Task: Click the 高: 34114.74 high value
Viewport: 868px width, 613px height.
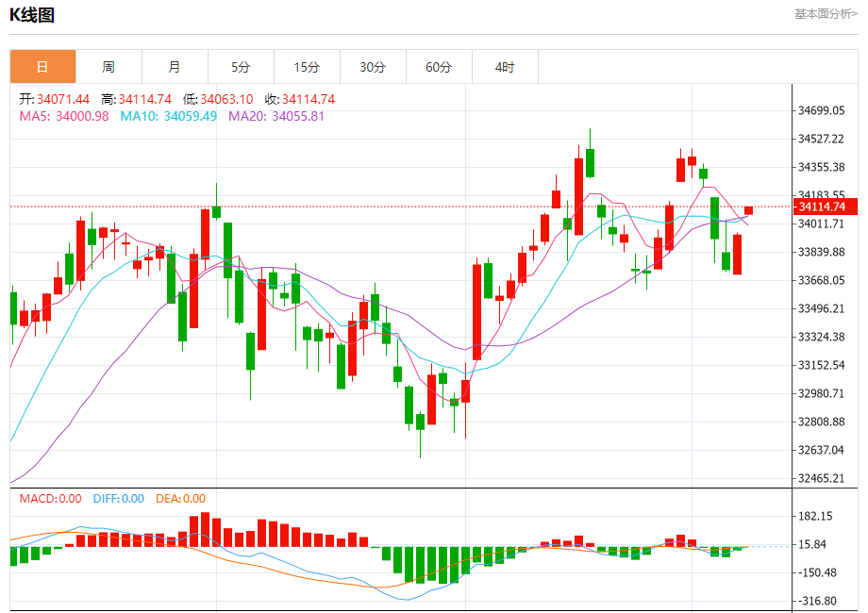Action: 136,99
